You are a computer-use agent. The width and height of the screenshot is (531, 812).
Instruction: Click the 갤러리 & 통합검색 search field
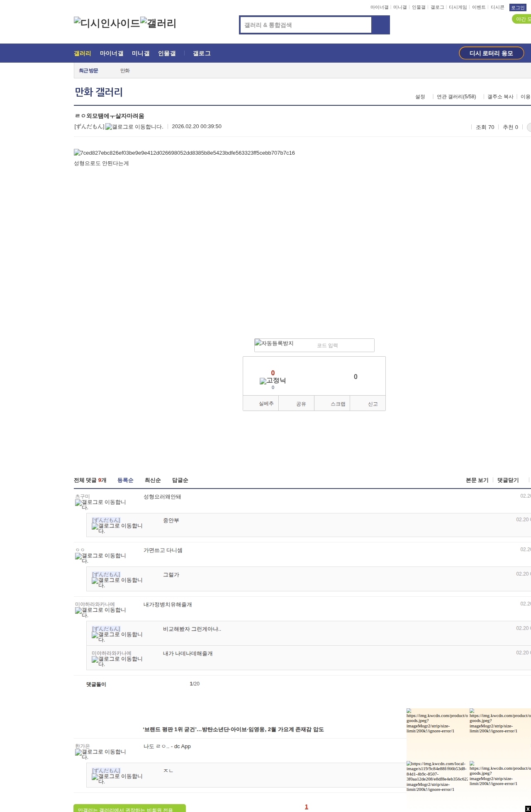click(x=306, y=25)
